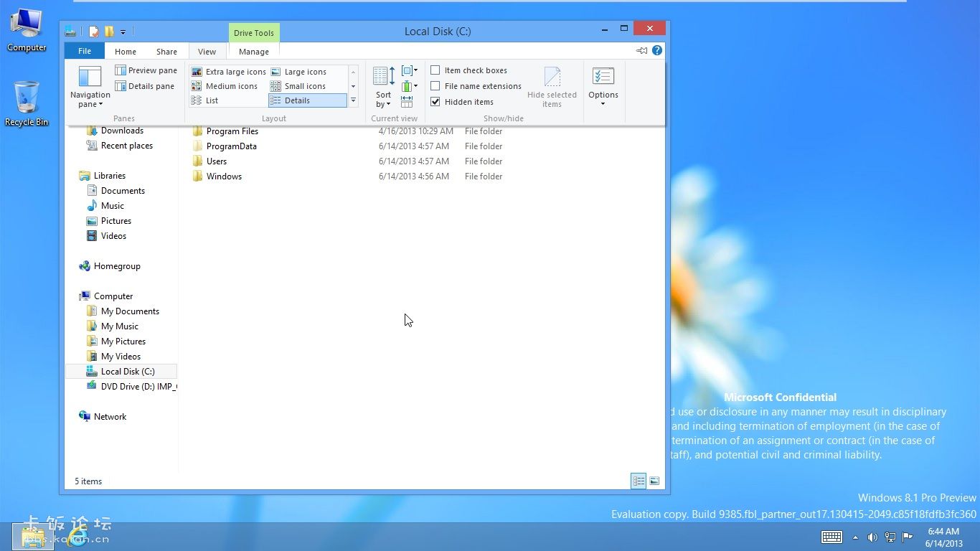Select Recent places in navigation pane
The height and width of the screenshot is (551, 980).
click(x=119, y=146)
